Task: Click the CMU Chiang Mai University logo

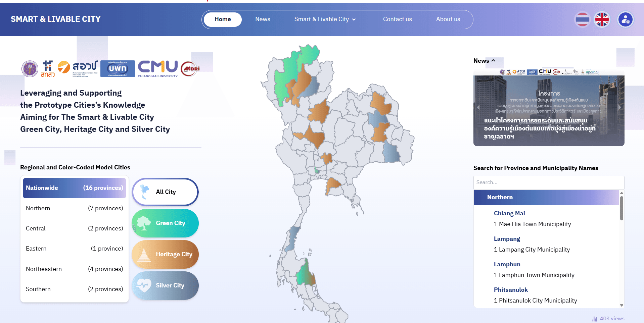Action: 158,69
